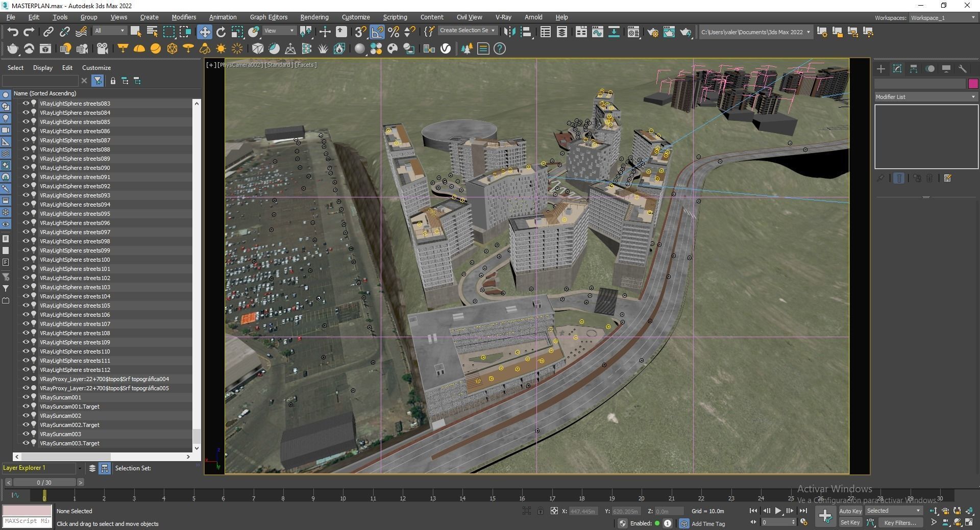Viewport: 980px width, 530px height.
Task: Open the Display menu in Scene Explorer
Action: pyautogui.click(x=43, y=68)
